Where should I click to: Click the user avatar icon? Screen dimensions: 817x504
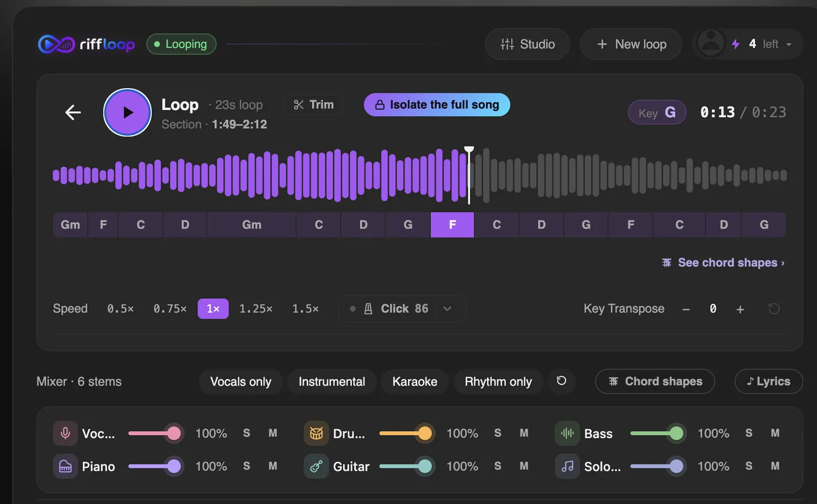click(711, 44)
